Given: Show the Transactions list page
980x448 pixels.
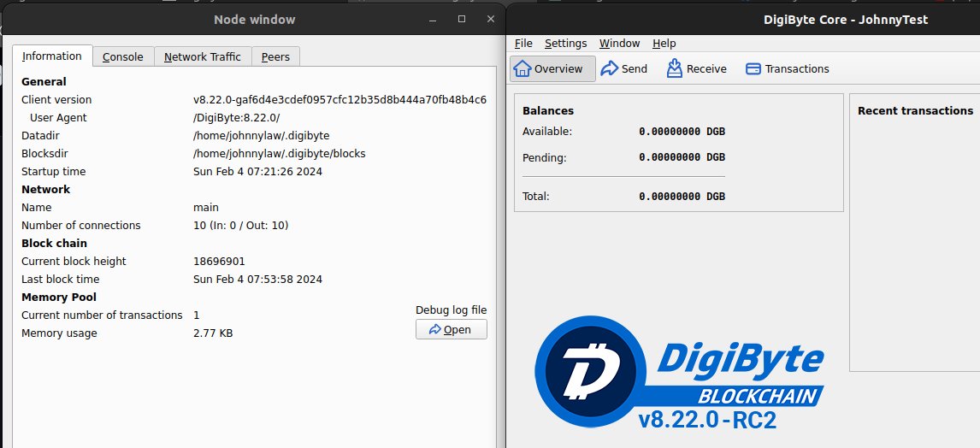Looking at the screenshot, I should tap(788, 68).
